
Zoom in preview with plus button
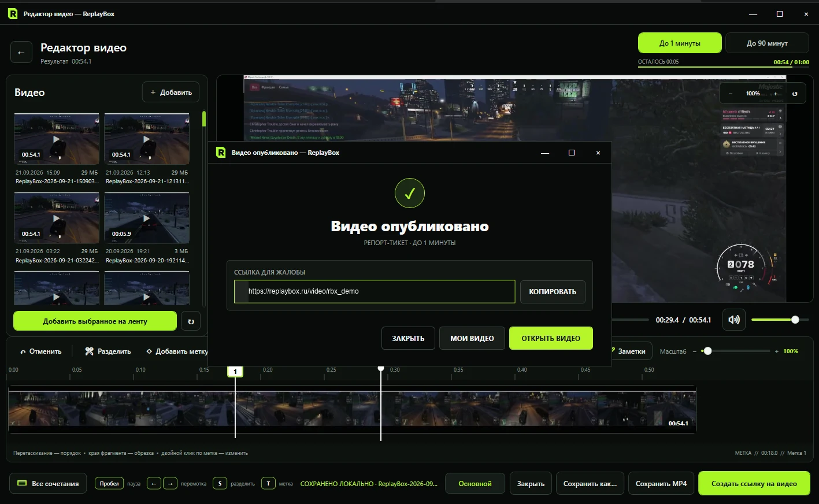point(776,94)
